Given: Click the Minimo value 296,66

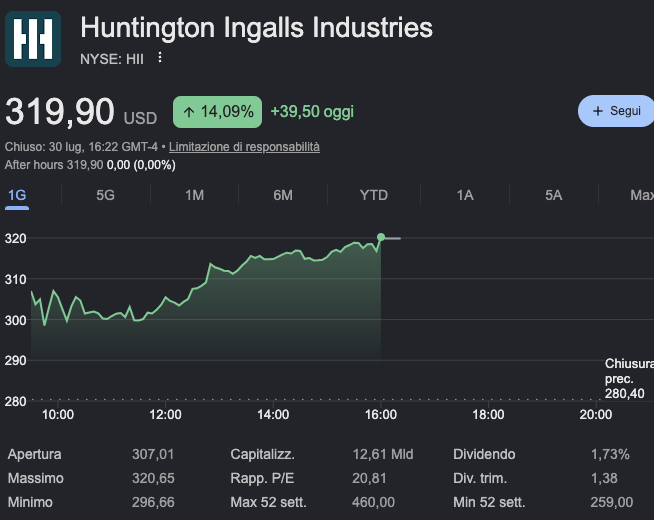Looking at the screenshot, I should point(153,502).
